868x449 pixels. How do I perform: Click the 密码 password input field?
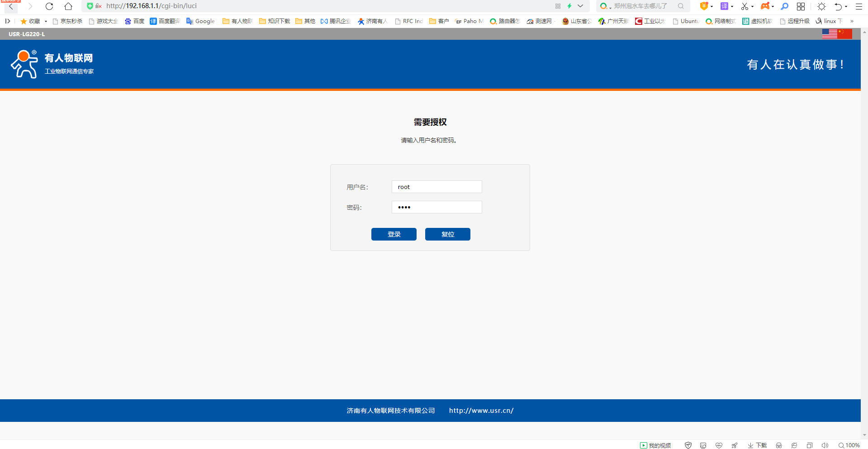pos(436,207)
